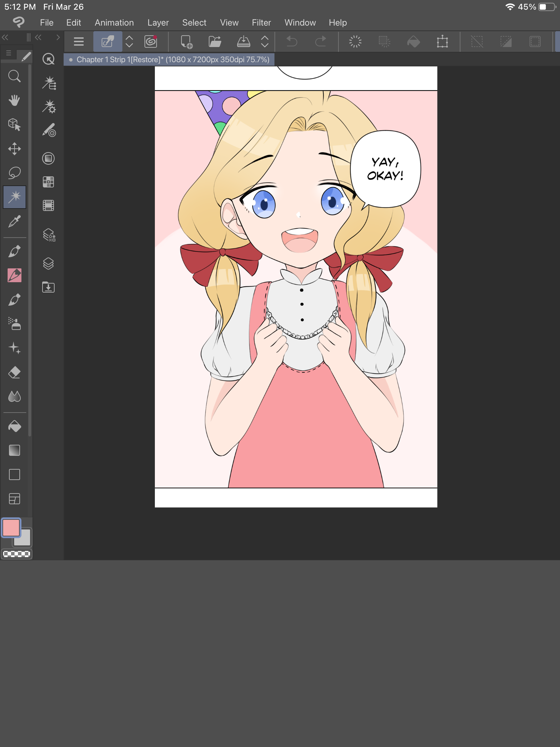The image size is (560, 747).
Task: Select the Move layer tool
Action: coord(14,149)
